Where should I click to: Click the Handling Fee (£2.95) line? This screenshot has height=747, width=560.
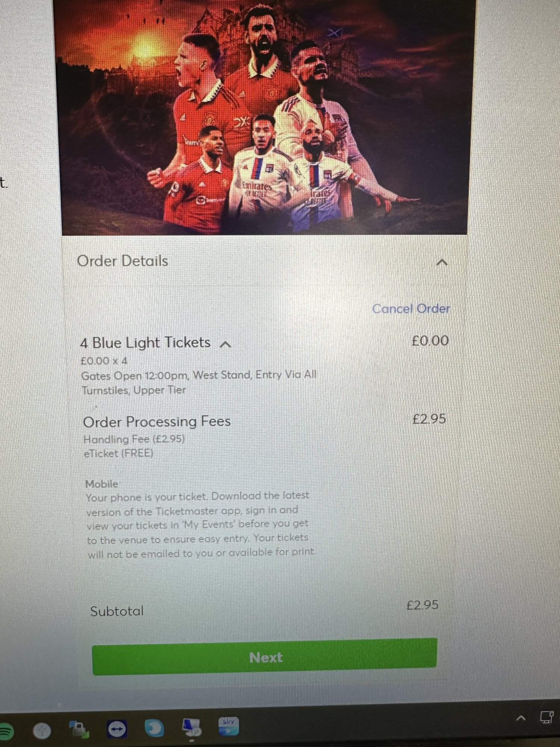pos(134,439)
